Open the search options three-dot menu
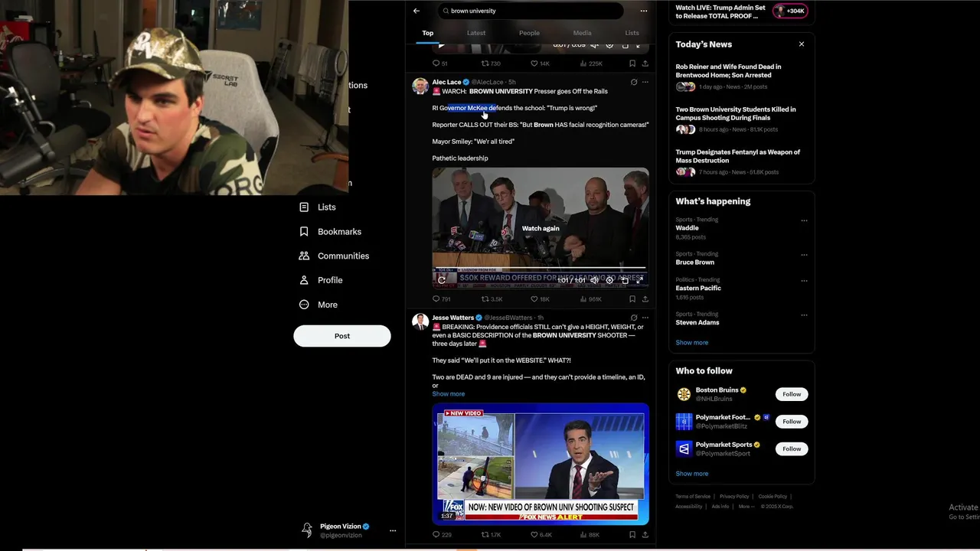The height and width of the screenshot is (551, 980). (643, 11)
